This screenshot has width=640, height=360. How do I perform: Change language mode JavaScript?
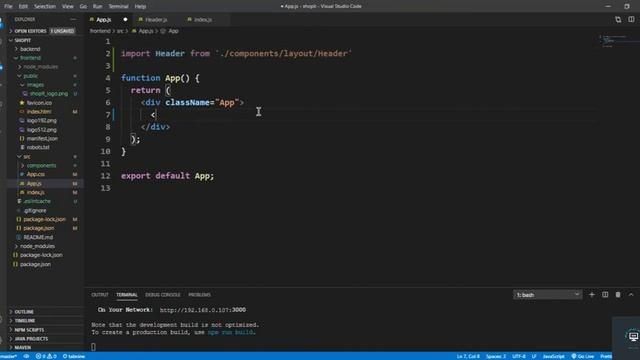(553, 356)
